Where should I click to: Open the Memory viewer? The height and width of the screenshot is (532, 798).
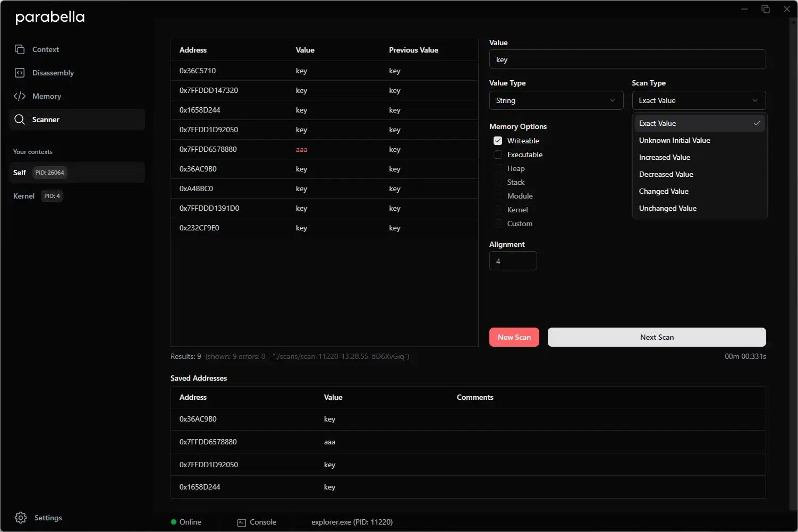click(46, 96)
